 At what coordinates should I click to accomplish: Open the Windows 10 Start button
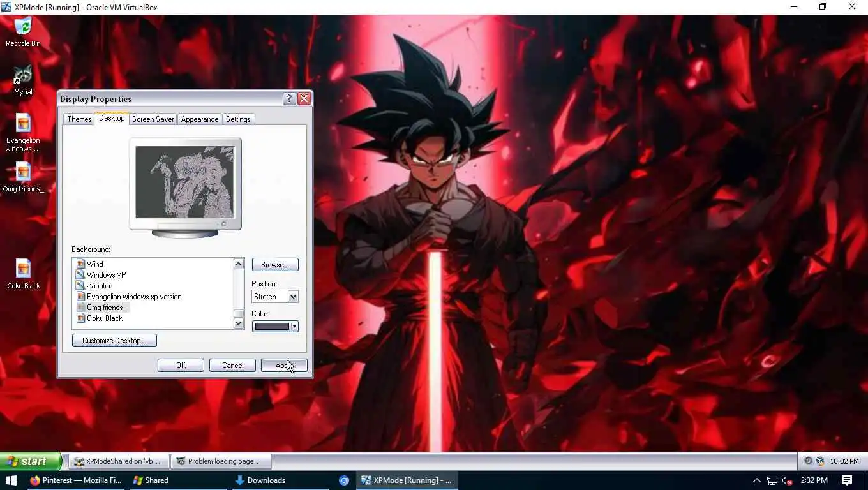tap(11, 480)
